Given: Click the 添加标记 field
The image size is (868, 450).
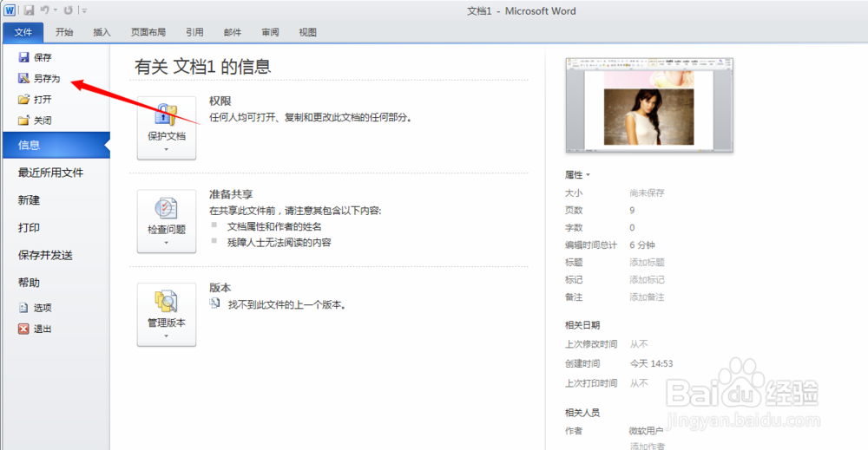Looking at the screenshot, I should [x=647, y=280].
